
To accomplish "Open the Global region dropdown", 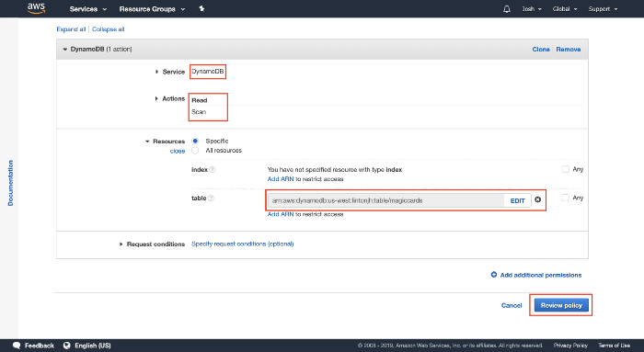I will coord(565,9).
